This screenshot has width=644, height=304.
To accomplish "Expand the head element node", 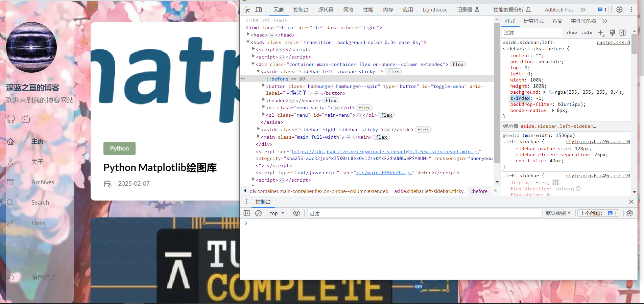I will coord(248,34).
